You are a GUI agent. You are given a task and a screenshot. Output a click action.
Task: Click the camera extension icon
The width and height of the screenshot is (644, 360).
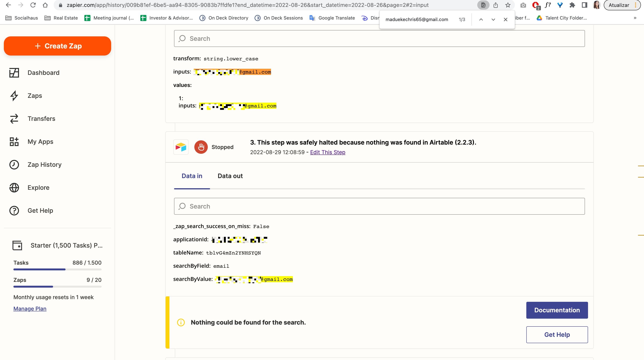click(x=523, y=5)
